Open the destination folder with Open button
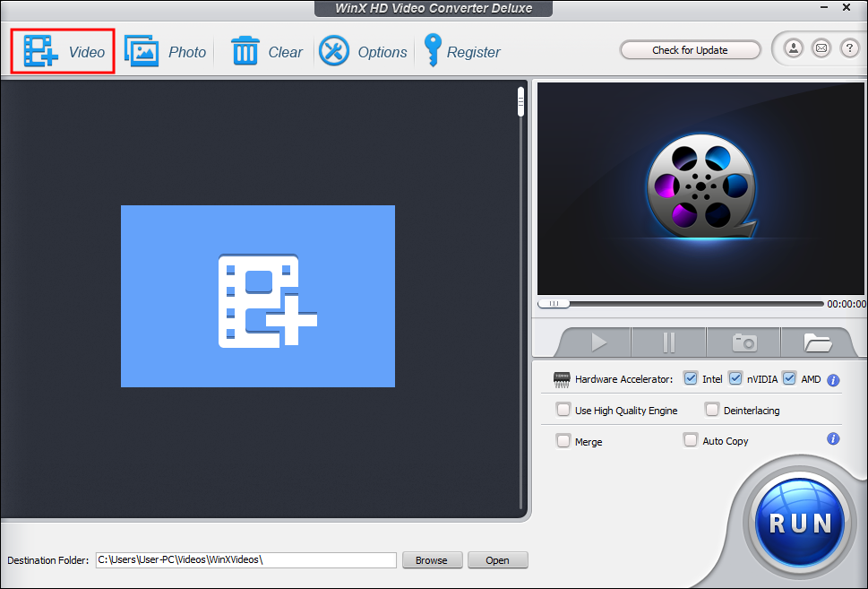This screenshot has height=589, width=868. [x=498, y=560]
